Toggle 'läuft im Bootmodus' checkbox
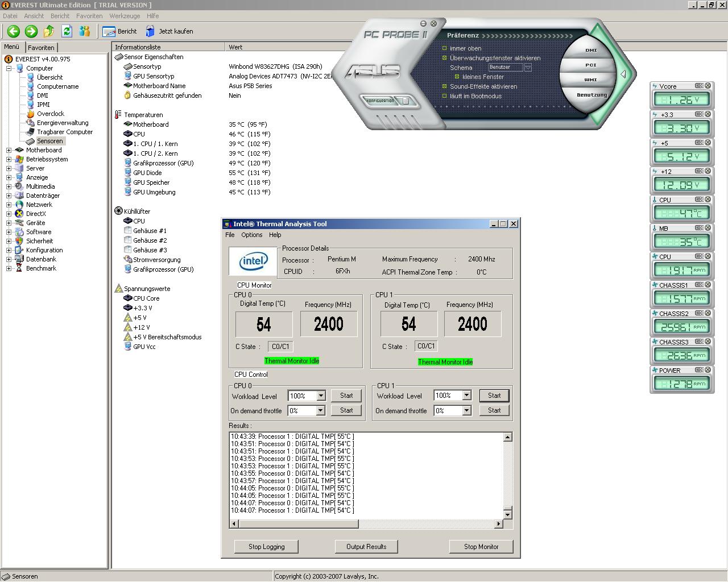Viewport: 728px width, 582px height. point(445,96)
